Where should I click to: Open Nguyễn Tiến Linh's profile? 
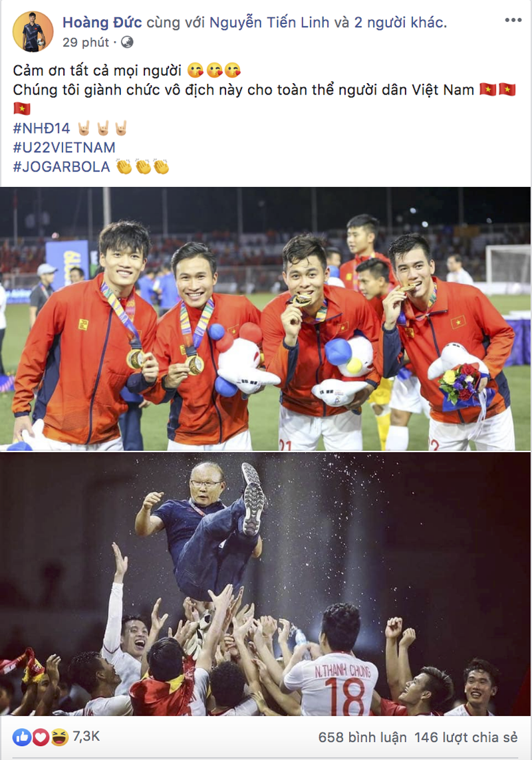pyautogui.click(x=269, y=23)
